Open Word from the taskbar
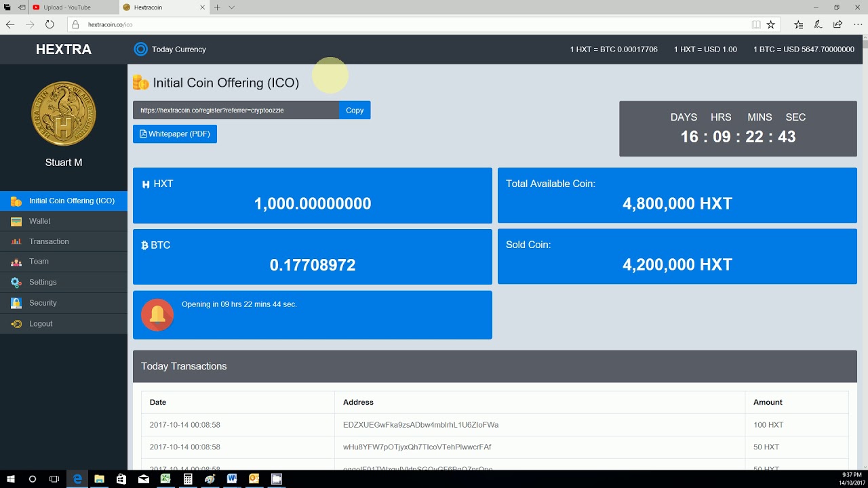The image size is (868, 488). point(232,479)
